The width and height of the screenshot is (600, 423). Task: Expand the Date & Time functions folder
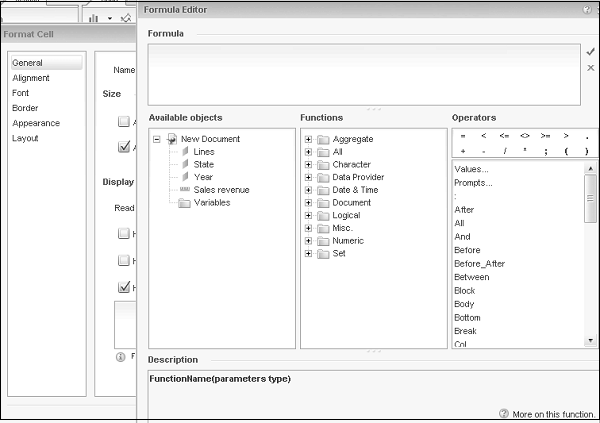pos(309,190)
